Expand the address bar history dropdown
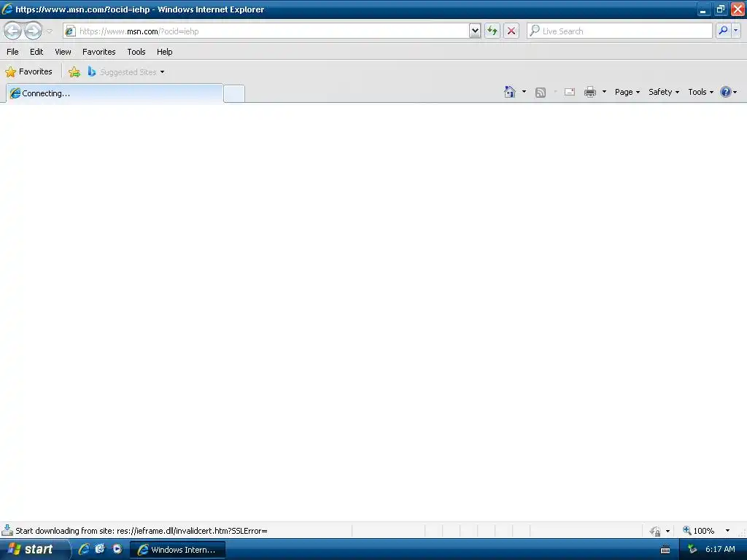Screen dimensions: 747x560 [474, 31]
